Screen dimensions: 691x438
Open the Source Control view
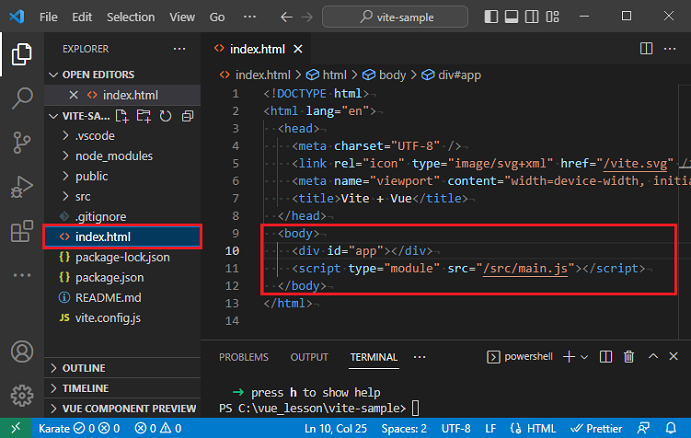21,142
